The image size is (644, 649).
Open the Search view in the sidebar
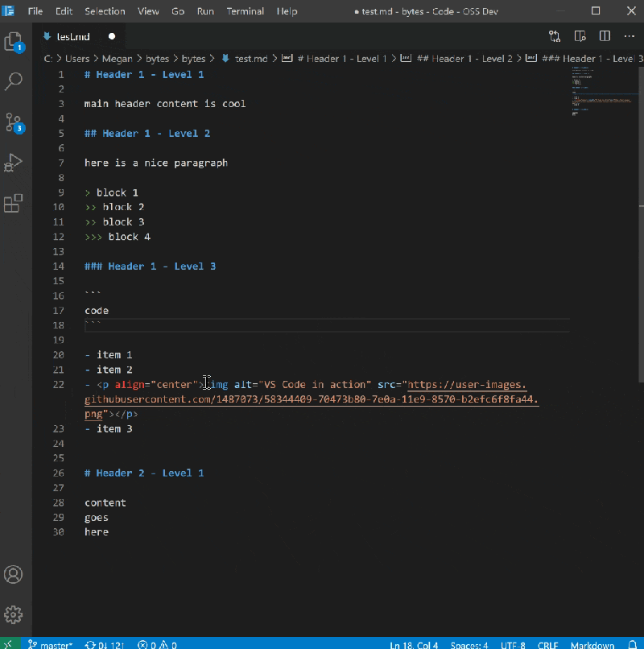[x=13, y=81]
